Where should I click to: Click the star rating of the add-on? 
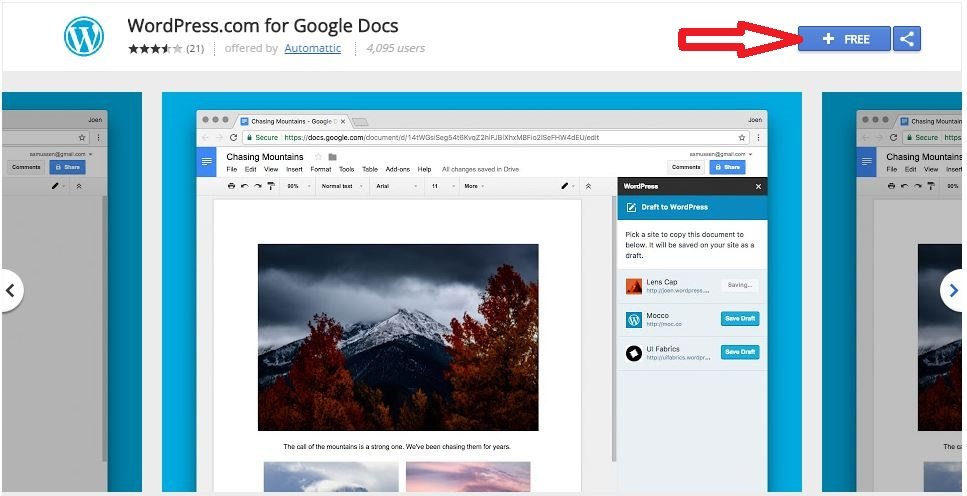(x=155, y=49)
